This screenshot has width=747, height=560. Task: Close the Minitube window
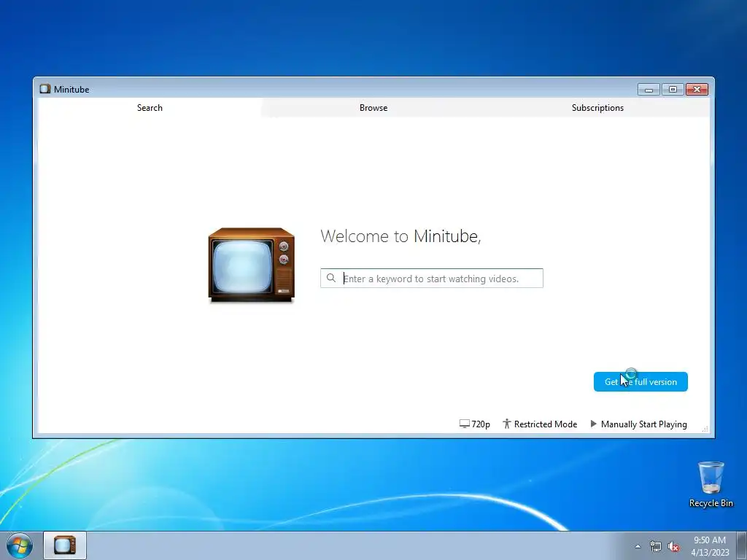tap(697, 90)
